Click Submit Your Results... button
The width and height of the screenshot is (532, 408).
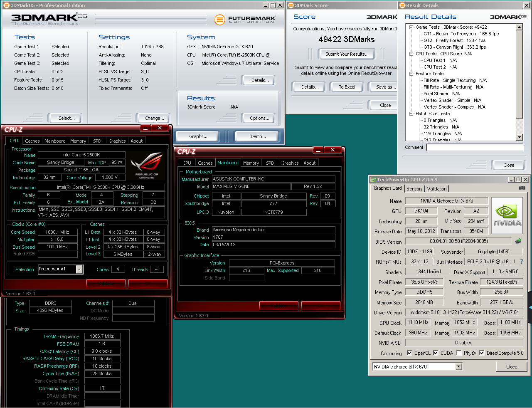coord(347,54)
